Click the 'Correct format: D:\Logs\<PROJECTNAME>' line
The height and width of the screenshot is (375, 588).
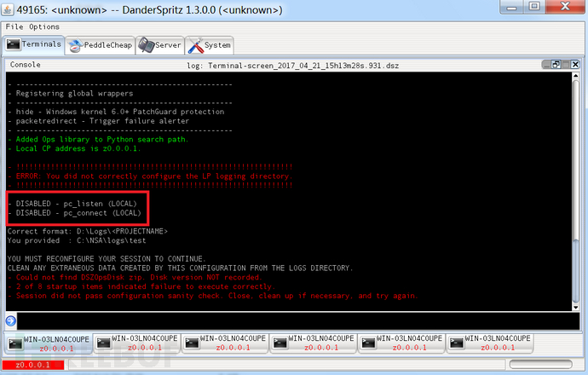click(x=88, y=231)
